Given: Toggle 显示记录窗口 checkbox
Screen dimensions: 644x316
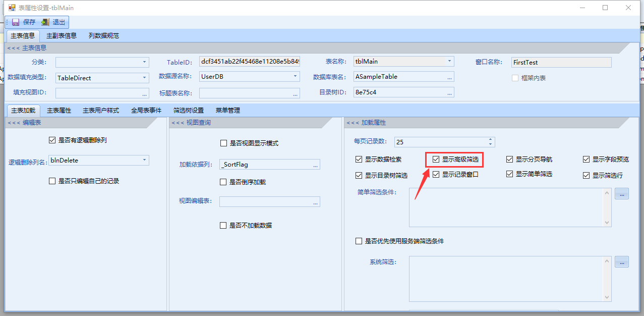Looking at the screenshot, I should tap(436, 175).
